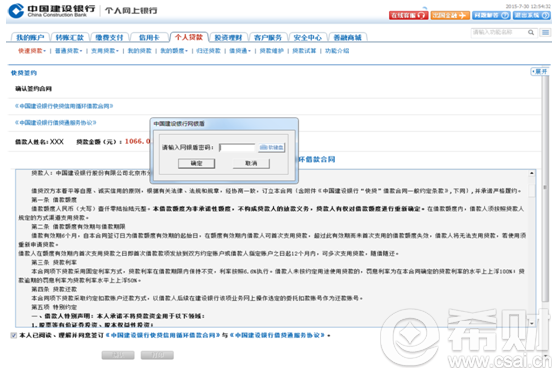Open the 功能介绍 submenu item
The height and width of the screenshot is (368, 552).
click(337, 51)
